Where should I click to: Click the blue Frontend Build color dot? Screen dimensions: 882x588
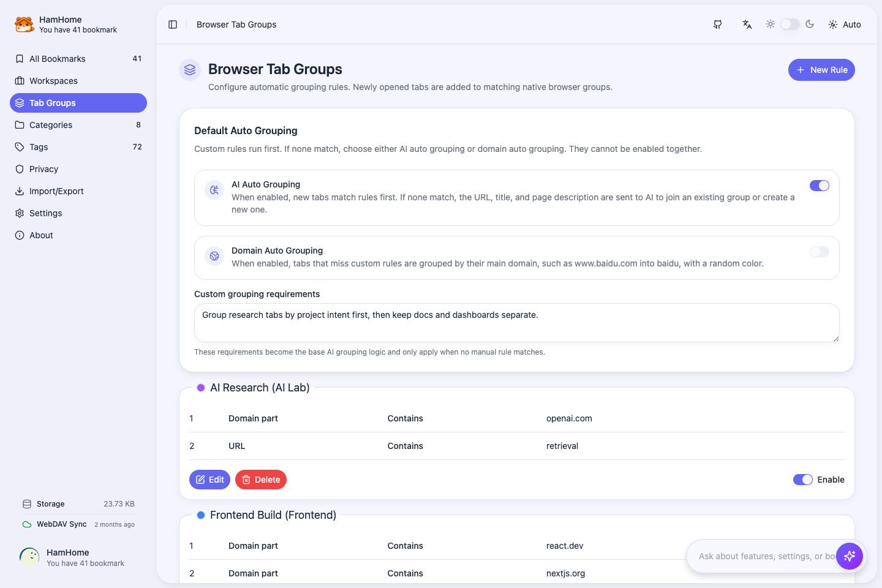tap(201, 515)
